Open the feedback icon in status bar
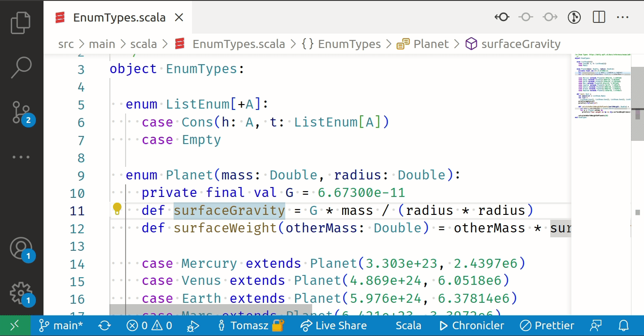This screenshot has width=644, height=336. pos(596,326)
